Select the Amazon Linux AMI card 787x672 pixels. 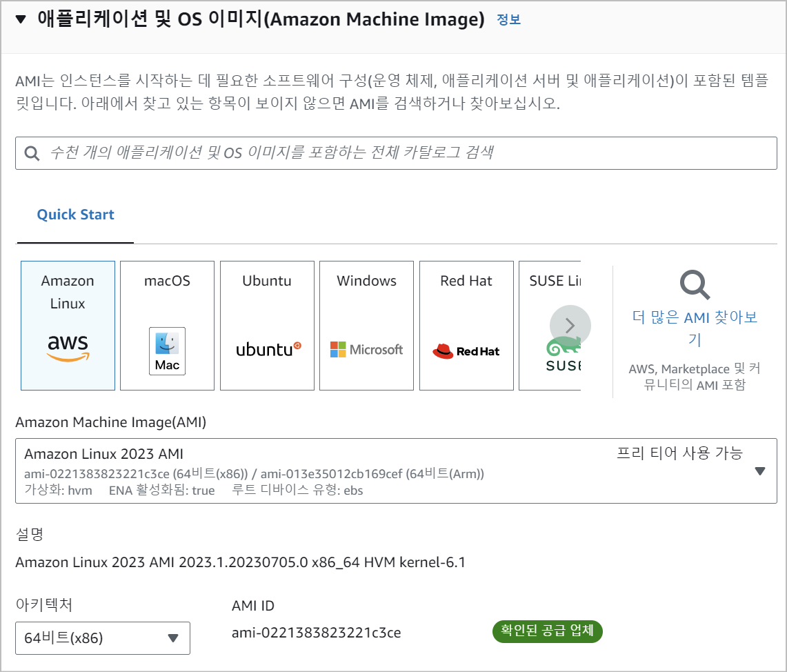68,325
